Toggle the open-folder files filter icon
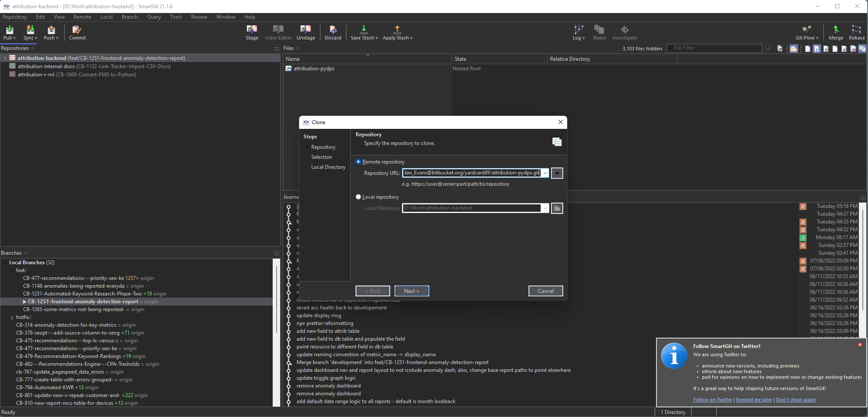Viewport: 868px width, 417px height. (x=794, y=49)
